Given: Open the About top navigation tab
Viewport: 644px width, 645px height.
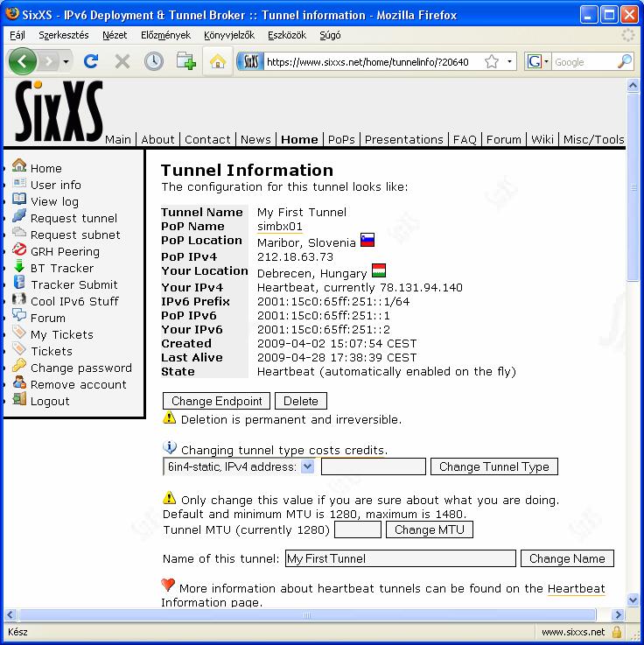Looking at the screenshot, I should (157, 140).
